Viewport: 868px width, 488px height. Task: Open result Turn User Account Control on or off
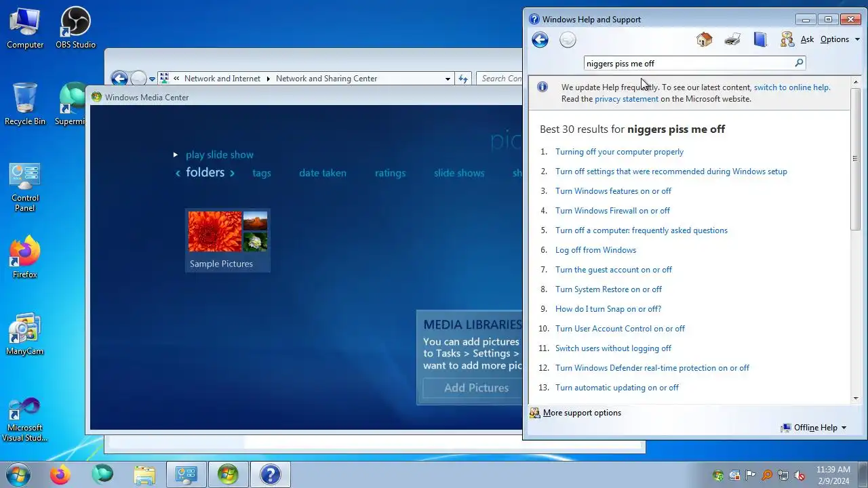pos(620,329)
